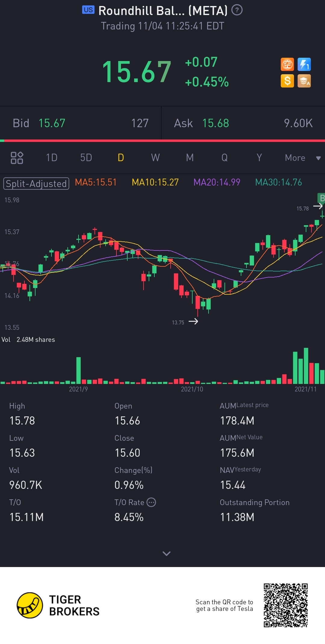Open the chart layout grid icon
This screenshot has height=644, width=325.
click(x=17, y=158)
